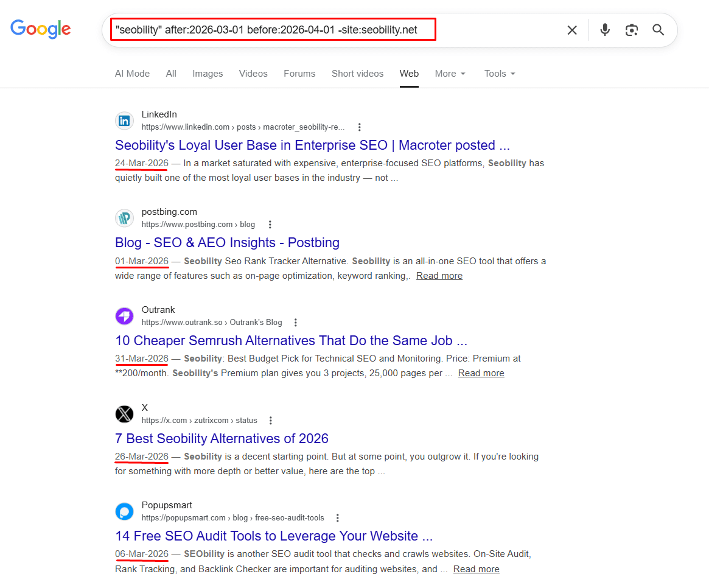Image resolution: width=709 pixels, height=588 pixels.
Task: Click Read more on Postbing snippet
Action: point(439,276)
